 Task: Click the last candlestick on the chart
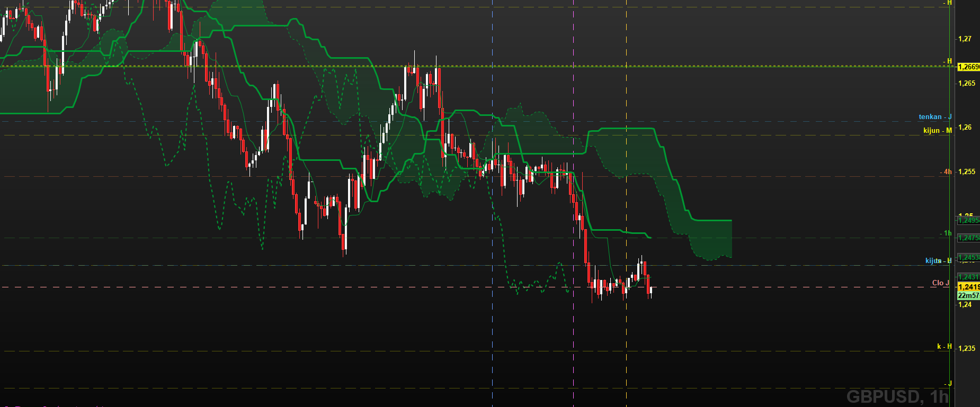click(651, 291)
